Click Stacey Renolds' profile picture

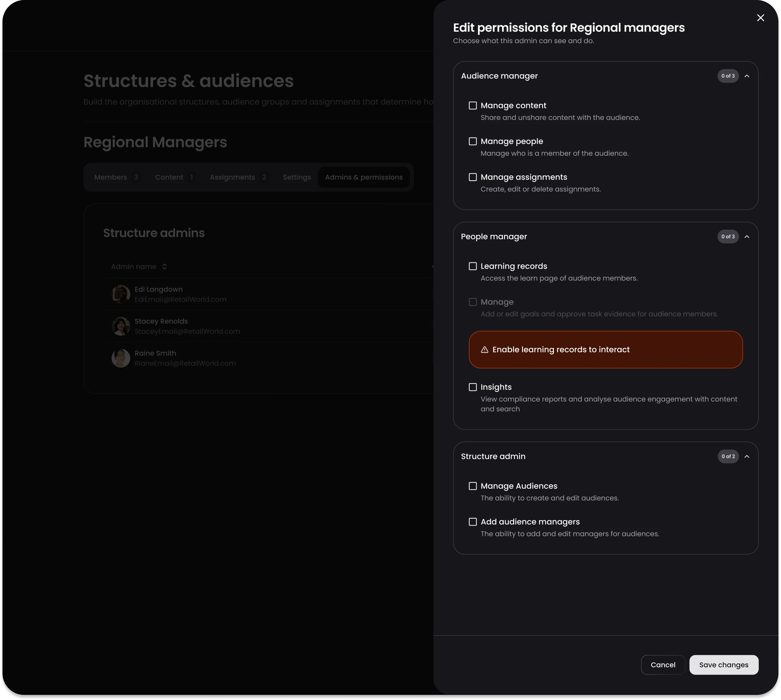tap(121, 326)
